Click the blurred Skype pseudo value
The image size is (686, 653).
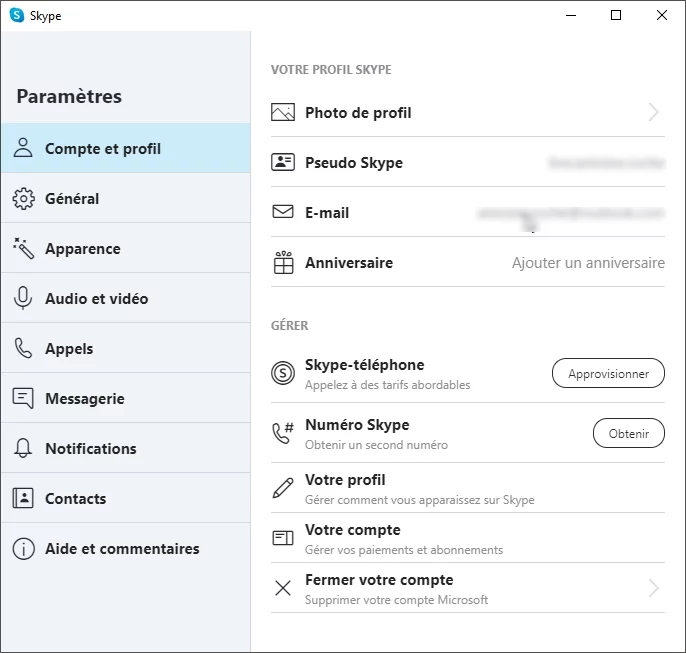[606, 163]
